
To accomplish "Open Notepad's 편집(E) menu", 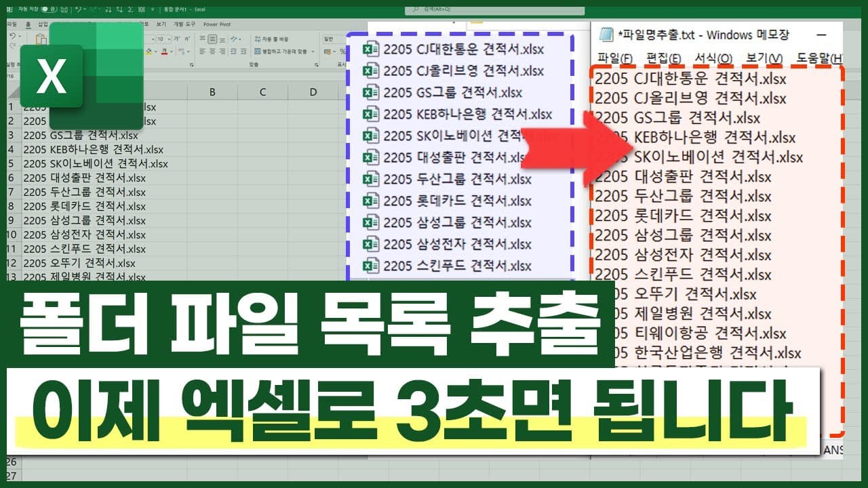I will pyautogui.click(x=665, y=58).
